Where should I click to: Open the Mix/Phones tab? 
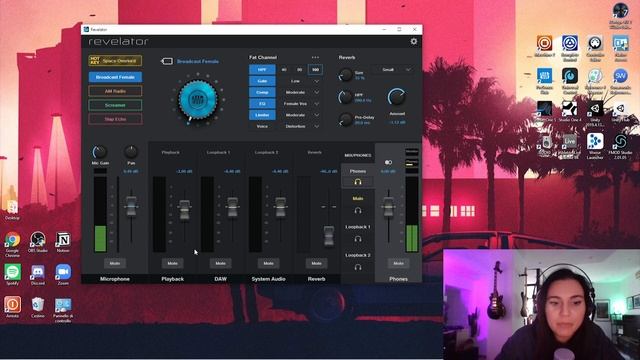tap(358, 155)
